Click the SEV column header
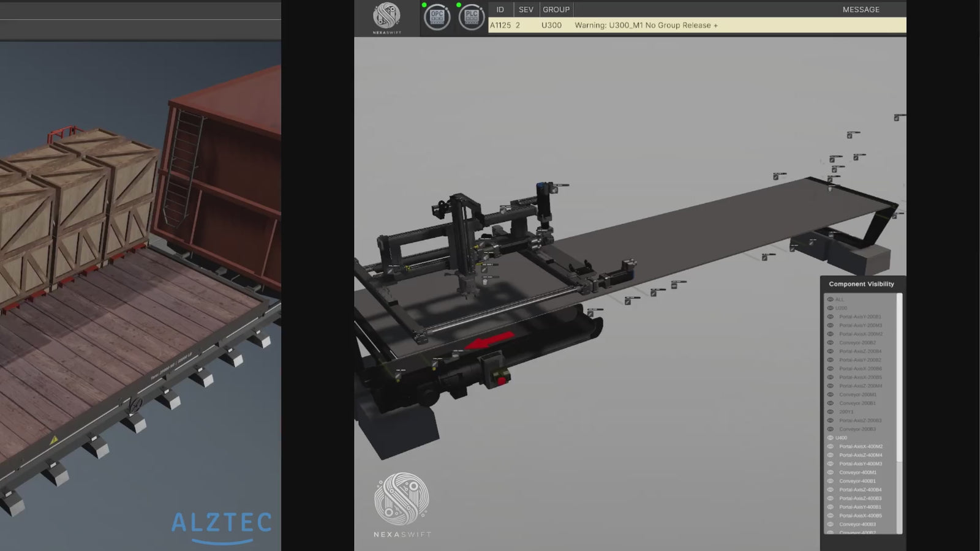 [526, 10]
